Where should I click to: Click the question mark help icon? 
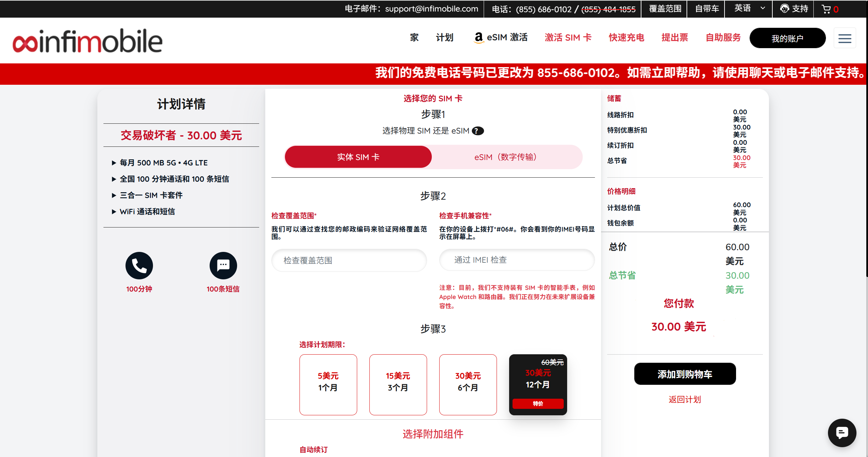(478, 131)
